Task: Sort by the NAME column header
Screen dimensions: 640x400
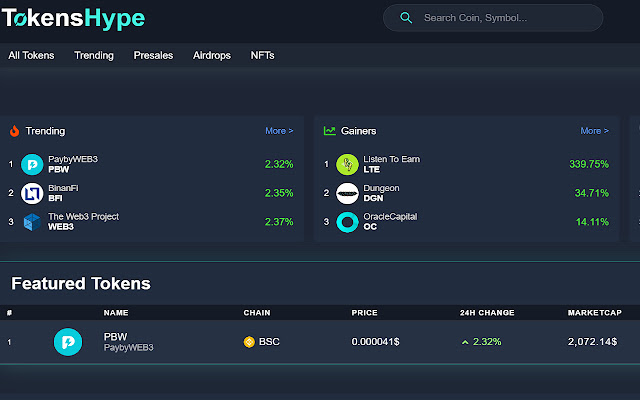Action: [116, 313]
